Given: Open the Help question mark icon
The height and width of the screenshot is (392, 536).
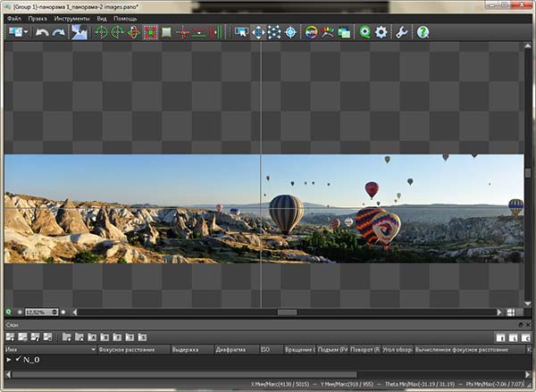Looking at the screenshot, I should click(x=423, y=32).
